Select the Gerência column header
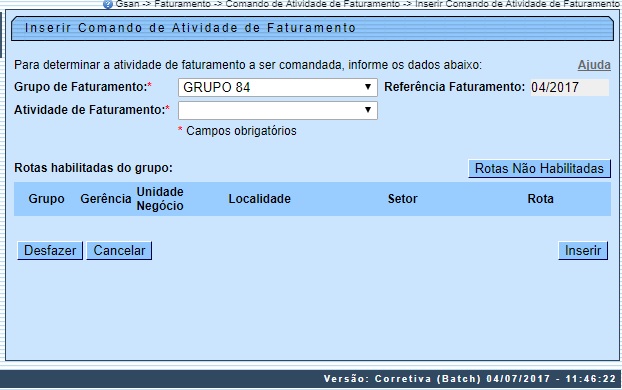Viewport: 622px width, 390px height. (x=106, y=199)
